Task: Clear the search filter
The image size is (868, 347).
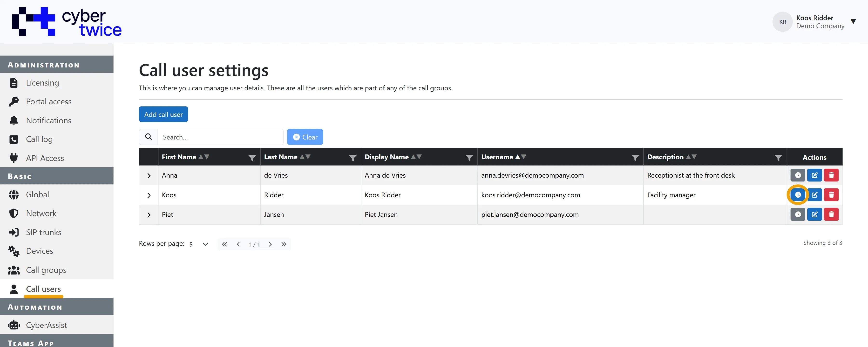Action: [x=305, y=137]
